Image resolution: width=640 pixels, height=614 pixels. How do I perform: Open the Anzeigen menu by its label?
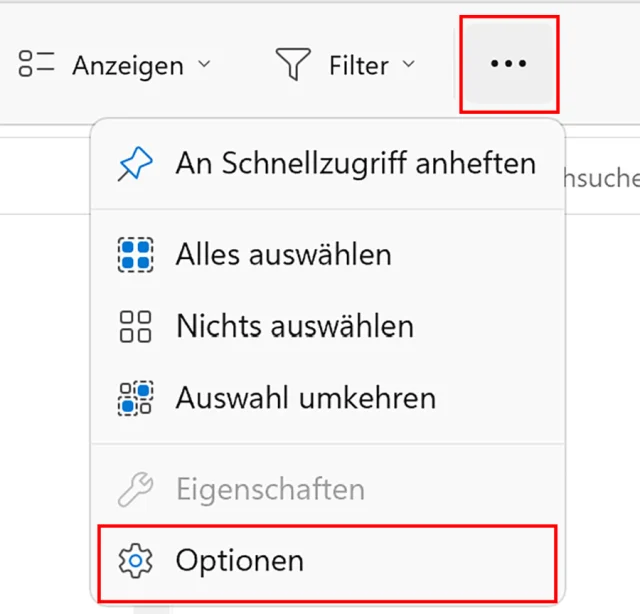(127, 66)
